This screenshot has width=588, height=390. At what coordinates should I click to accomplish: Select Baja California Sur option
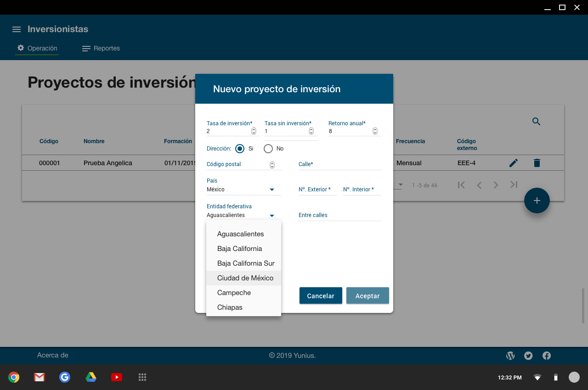point(245,263)
